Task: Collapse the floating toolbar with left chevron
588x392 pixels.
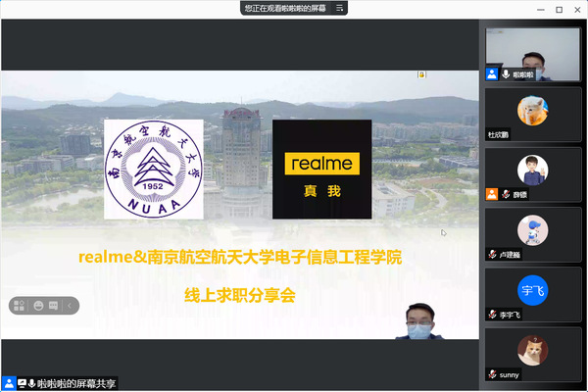Action: coord(70,305)
